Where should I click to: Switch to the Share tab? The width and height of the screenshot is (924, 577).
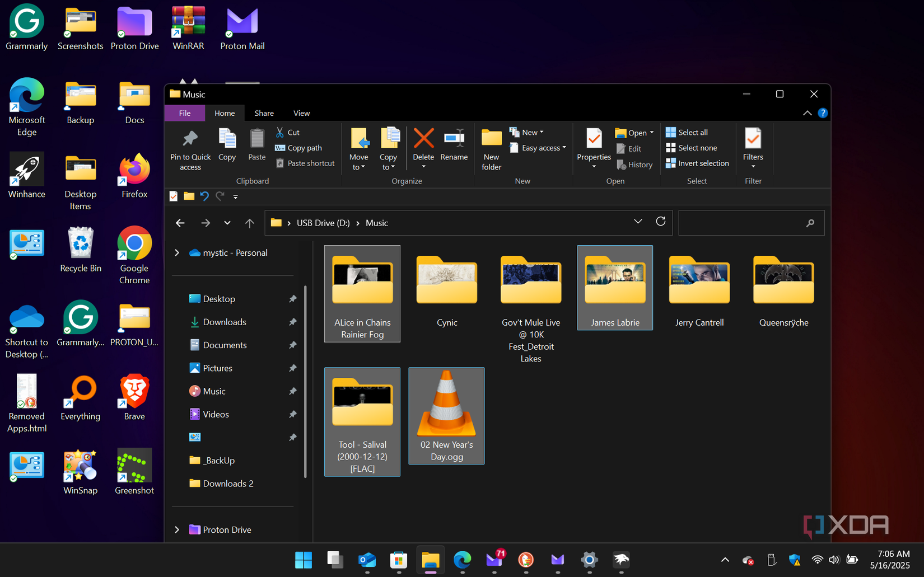coord(264,113)
